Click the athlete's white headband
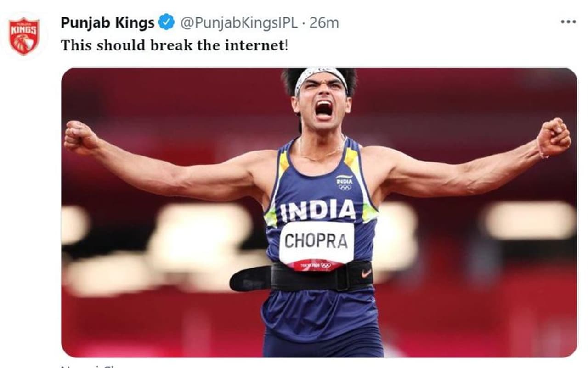This screenshot has width=588, height=368. [321, 74]
